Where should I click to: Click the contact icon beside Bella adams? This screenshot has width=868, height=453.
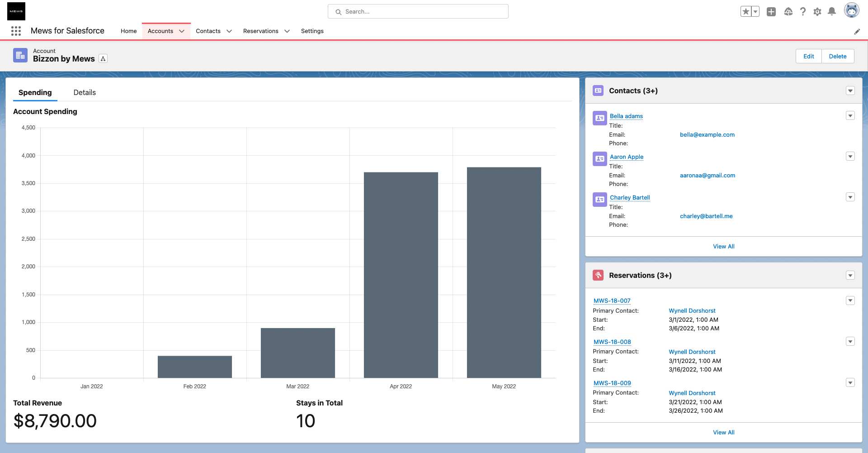point(600,118)
